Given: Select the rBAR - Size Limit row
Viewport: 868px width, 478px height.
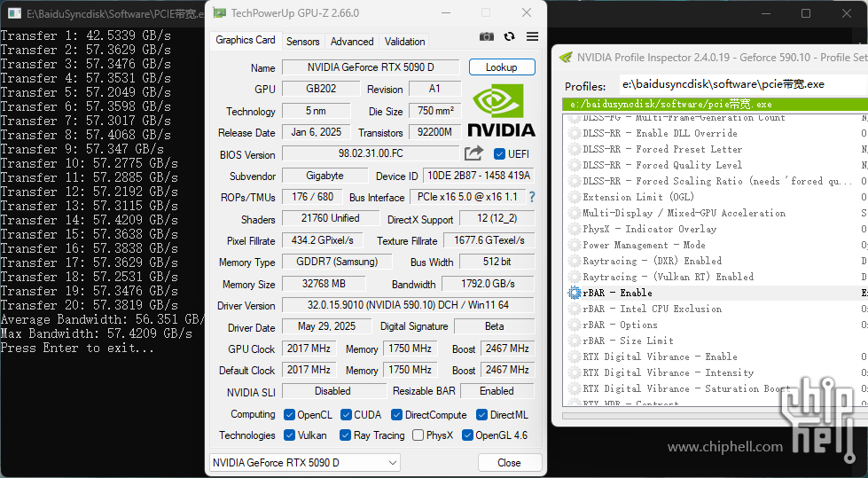Looking at the screenshot, I should 716,341.
